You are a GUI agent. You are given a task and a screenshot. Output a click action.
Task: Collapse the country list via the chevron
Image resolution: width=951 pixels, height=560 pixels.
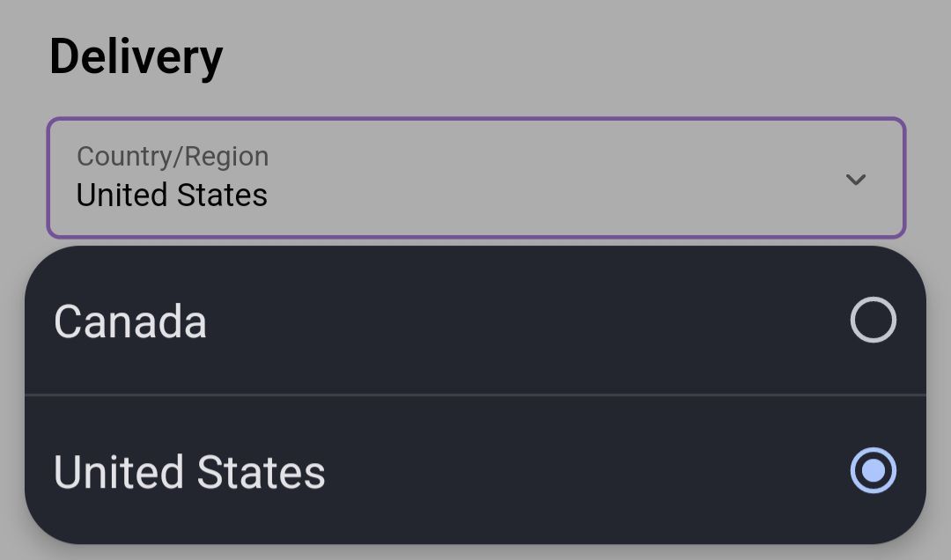tap(855, 180)
